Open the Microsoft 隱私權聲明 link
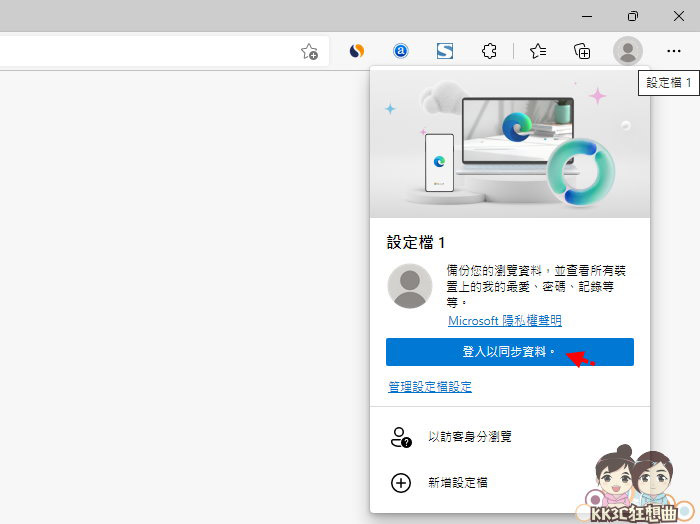Screen dimensions: 700x524 [504, 321]
